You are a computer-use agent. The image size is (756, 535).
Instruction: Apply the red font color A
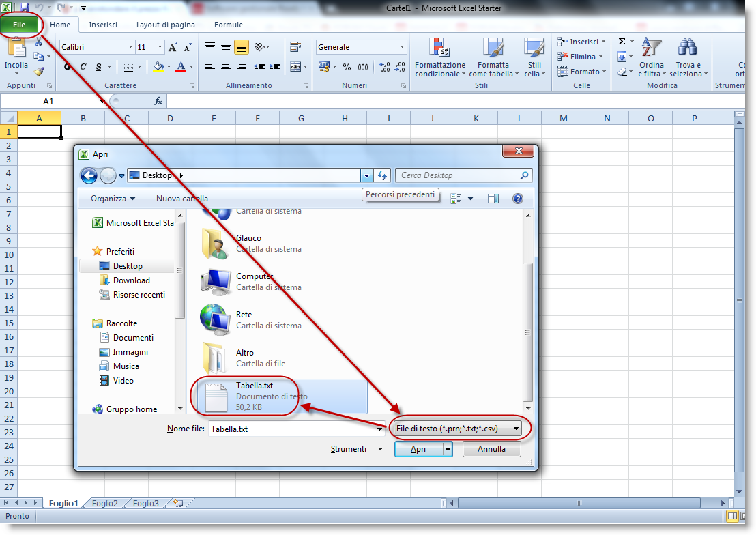coord(181,67)
